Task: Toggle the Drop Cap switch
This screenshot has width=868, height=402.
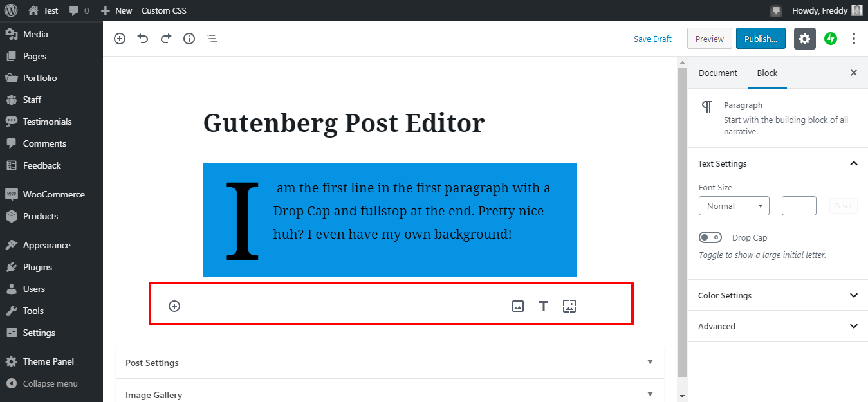Action: (710, 237)
